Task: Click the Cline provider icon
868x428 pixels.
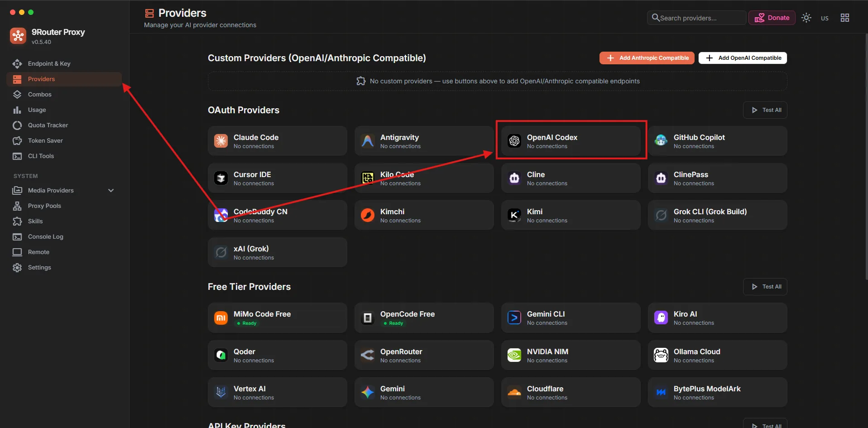Action: [514, 178]
